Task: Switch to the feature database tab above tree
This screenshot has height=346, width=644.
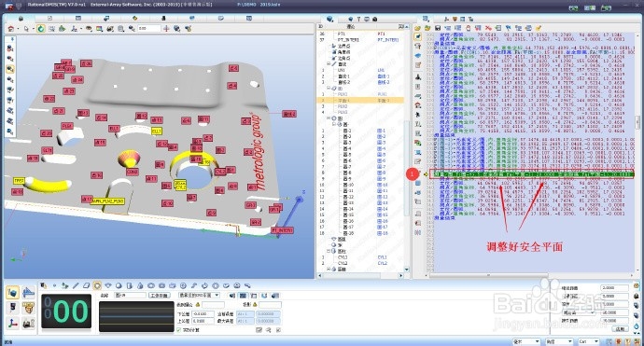Action: coord(329,19)
